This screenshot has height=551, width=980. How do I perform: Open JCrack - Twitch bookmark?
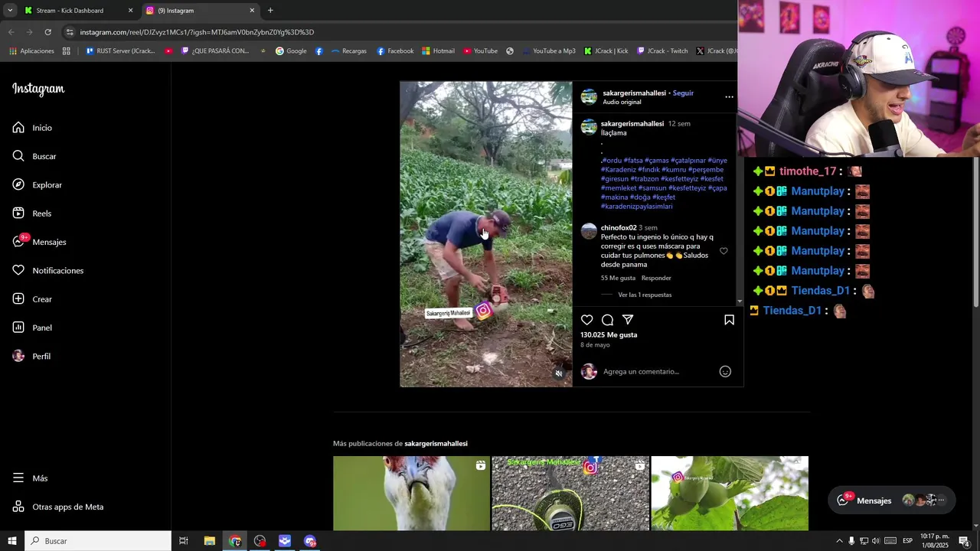coord(662,51)
